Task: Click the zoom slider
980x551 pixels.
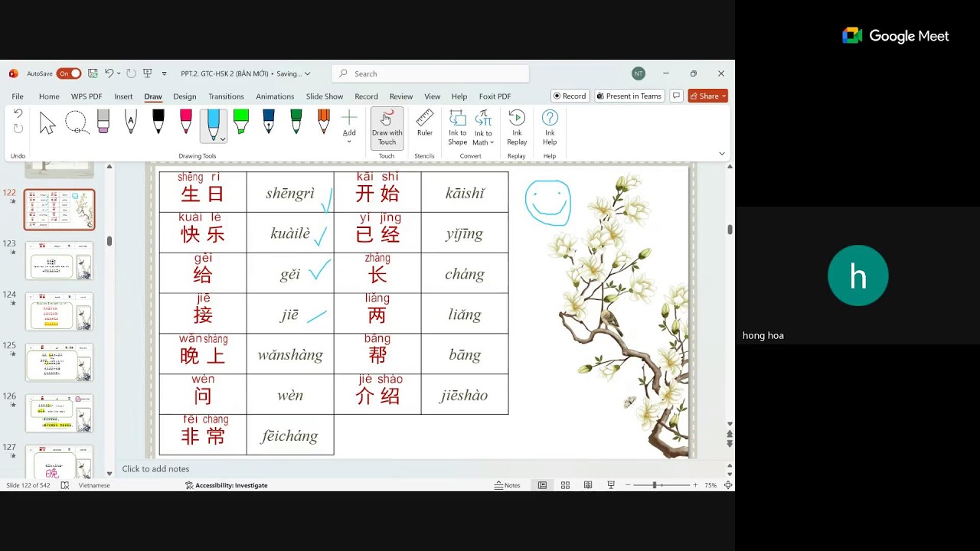Action: click(660, 485)
